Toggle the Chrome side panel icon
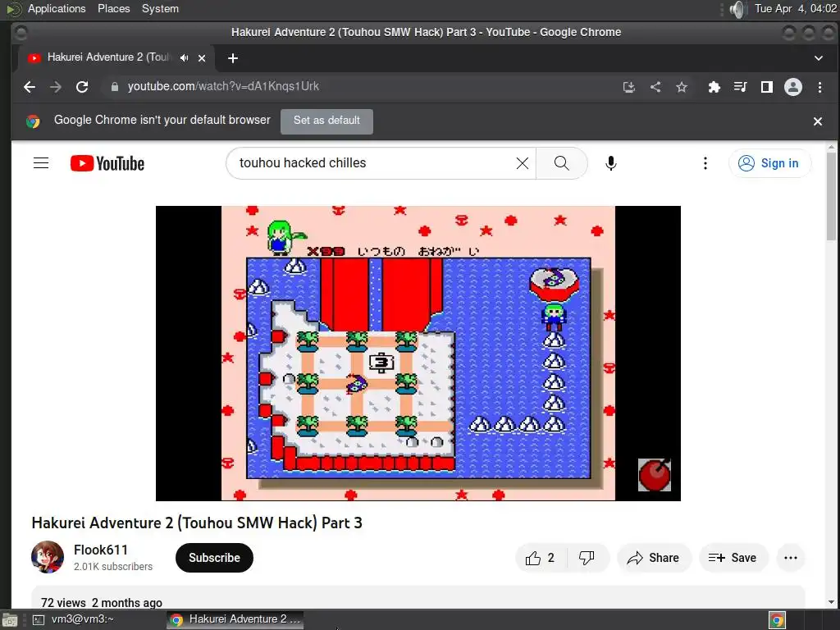This screenshot has height=630, width=840. tap(767, 87)
